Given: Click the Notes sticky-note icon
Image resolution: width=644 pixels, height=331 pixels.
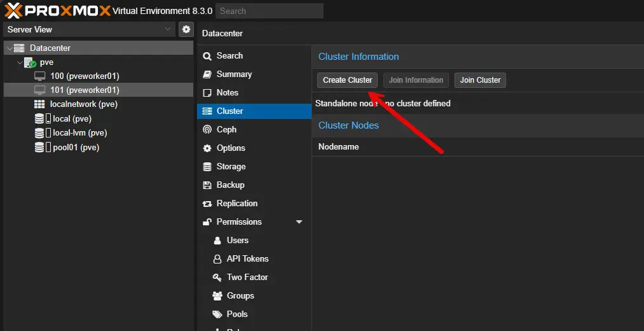Looking at the screenshot, I should coord(207,93).
